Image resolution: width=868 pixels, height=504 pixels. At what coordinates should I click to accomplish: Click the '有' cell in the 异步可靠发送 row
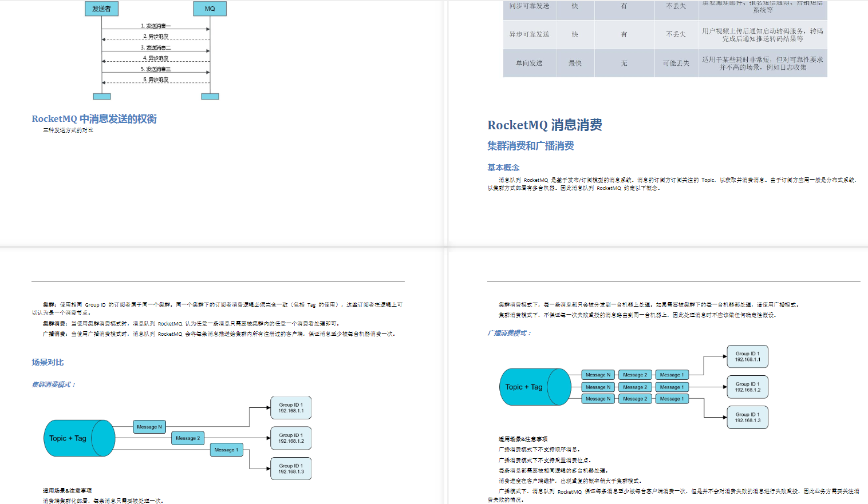pos(625,34)
